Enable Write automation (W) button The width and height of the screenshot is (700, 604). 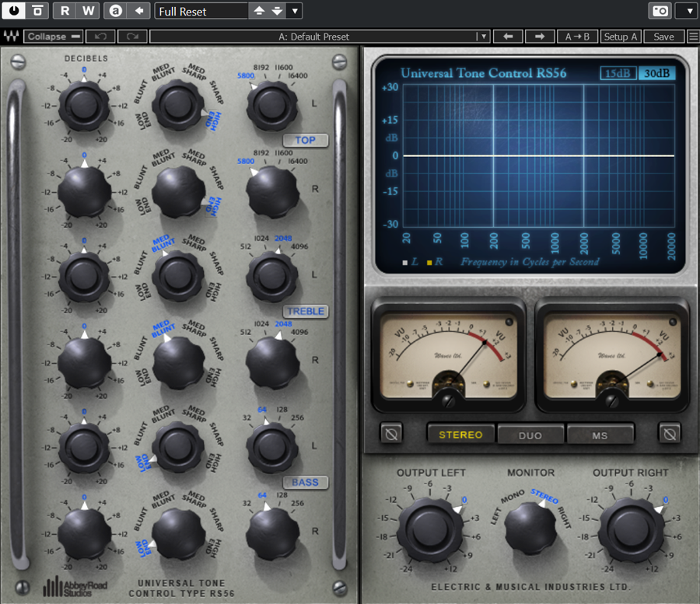[x=89, y=11]
